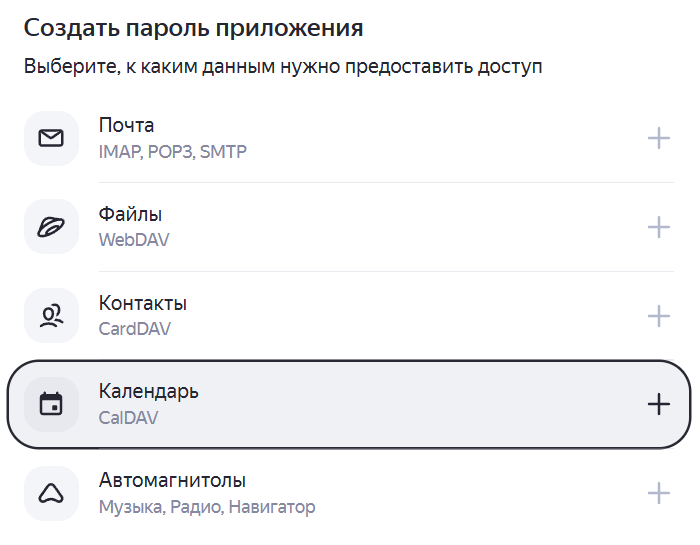Click the Calendar icon
The width and height of the screenshot is (700, 545).
tap(51, 404)
